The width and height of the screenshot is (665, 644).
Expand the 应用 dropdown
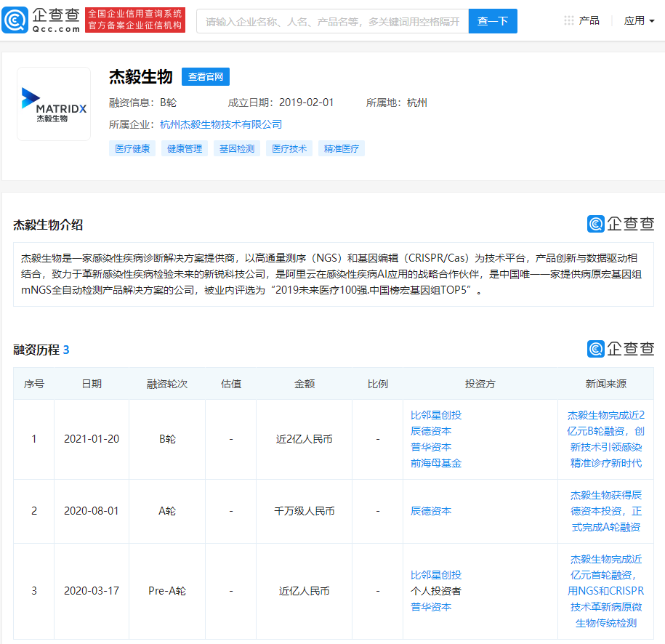639,20
